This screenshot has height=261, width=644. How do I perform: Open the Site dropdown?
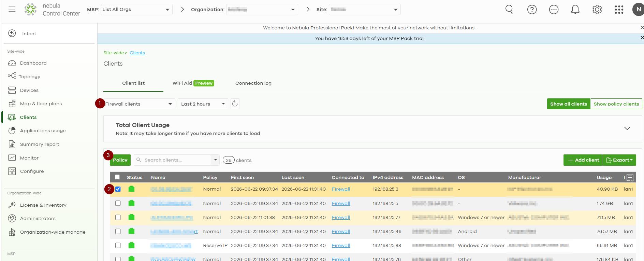point(365,10)
